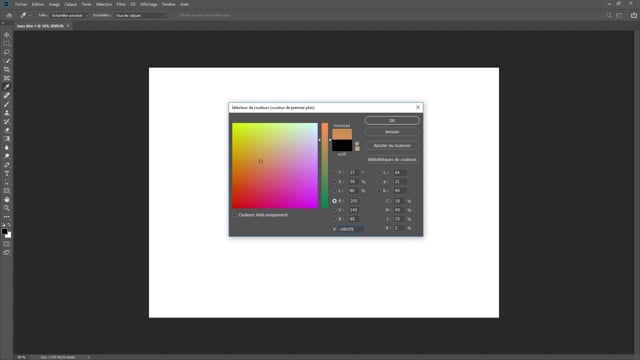The width and height of the screenshot is (640, 360).
Task: Open the search icon at top right
Action: 609,16
